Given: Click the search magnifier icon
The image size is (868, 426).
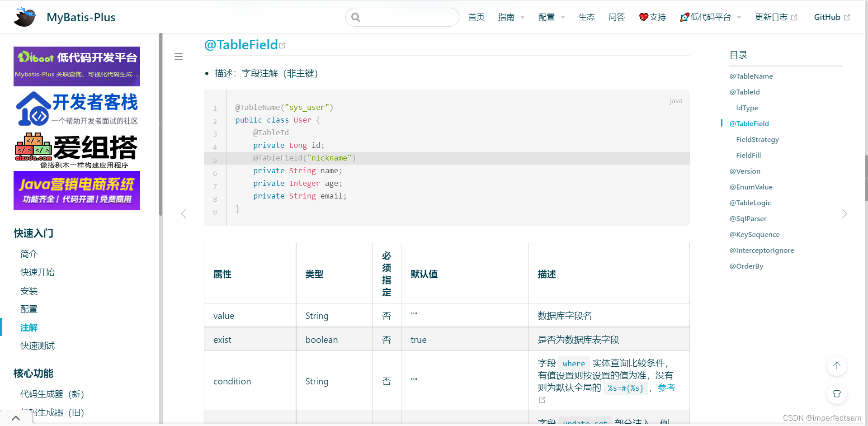Looking at the screenshot, I should [x=356, y=17].
